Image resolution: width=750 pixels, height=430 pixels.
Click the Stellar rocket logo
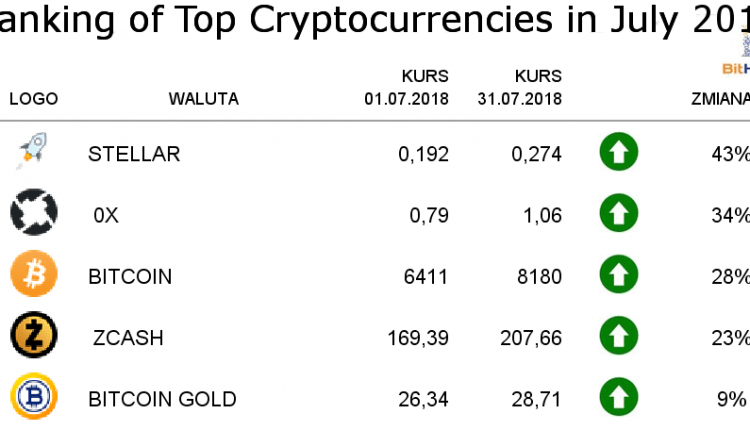coord(33,153)
